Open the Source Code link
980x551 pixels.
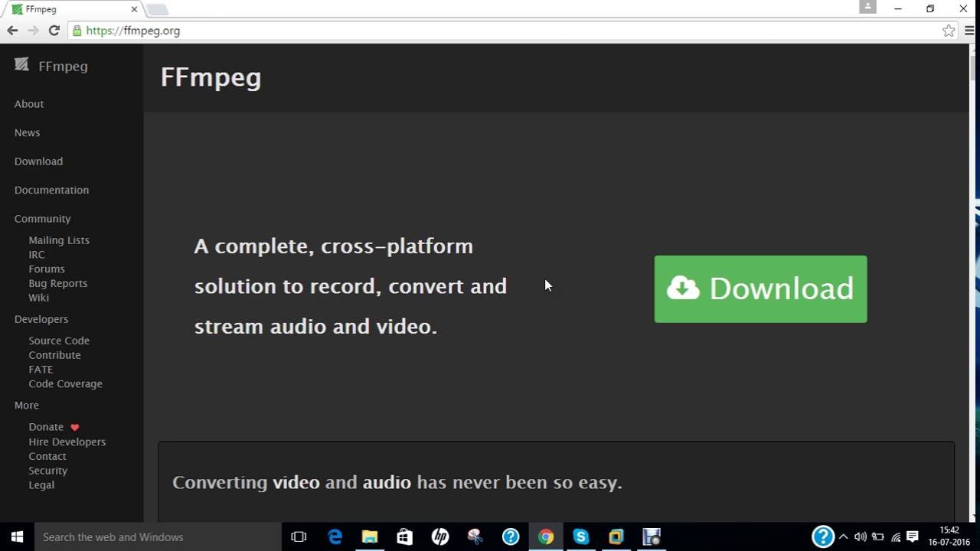59,341
